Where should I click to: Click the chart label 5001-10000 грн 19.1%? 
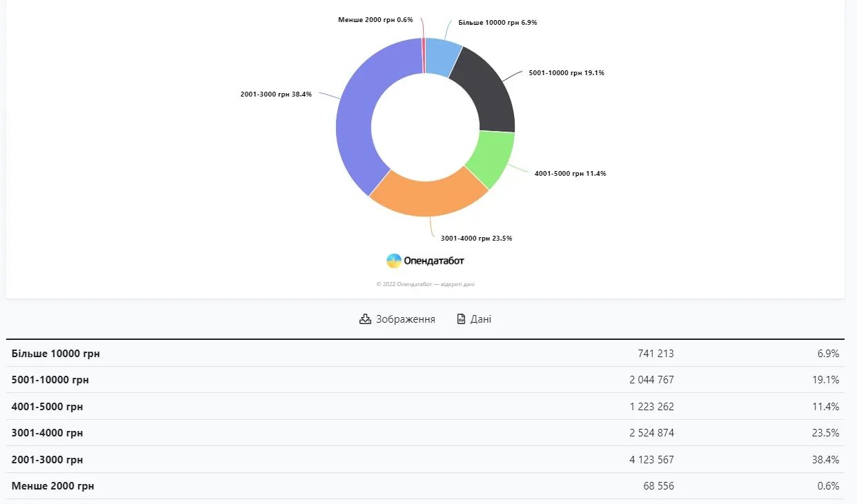[567, 73]
